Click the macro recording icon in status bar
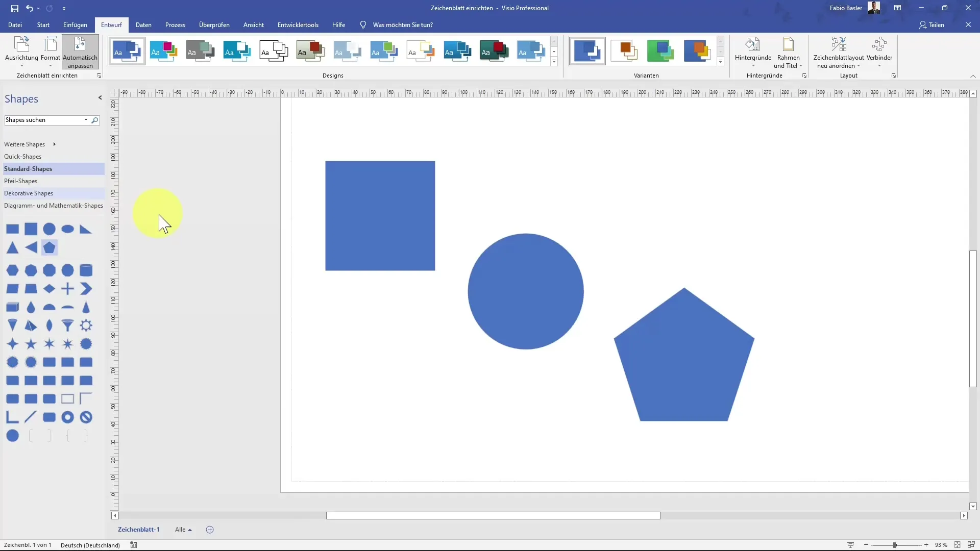The image size is (980, 551). point(134,545)
